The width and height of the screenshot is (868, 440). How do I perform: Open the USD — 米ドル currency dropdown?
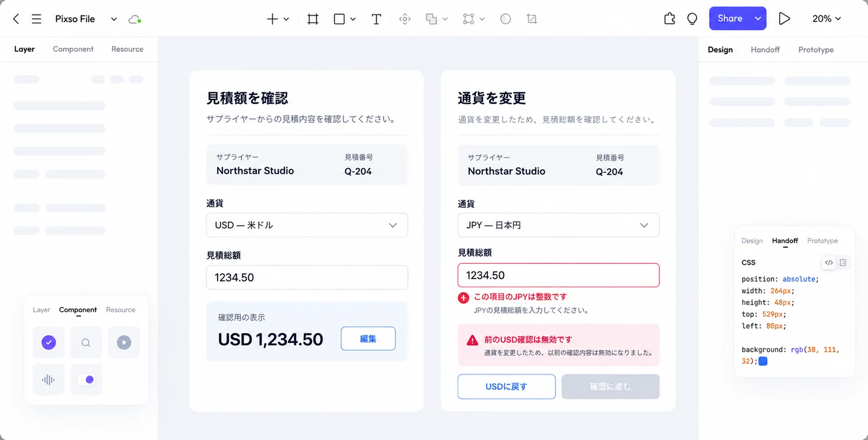pos(307,225)
